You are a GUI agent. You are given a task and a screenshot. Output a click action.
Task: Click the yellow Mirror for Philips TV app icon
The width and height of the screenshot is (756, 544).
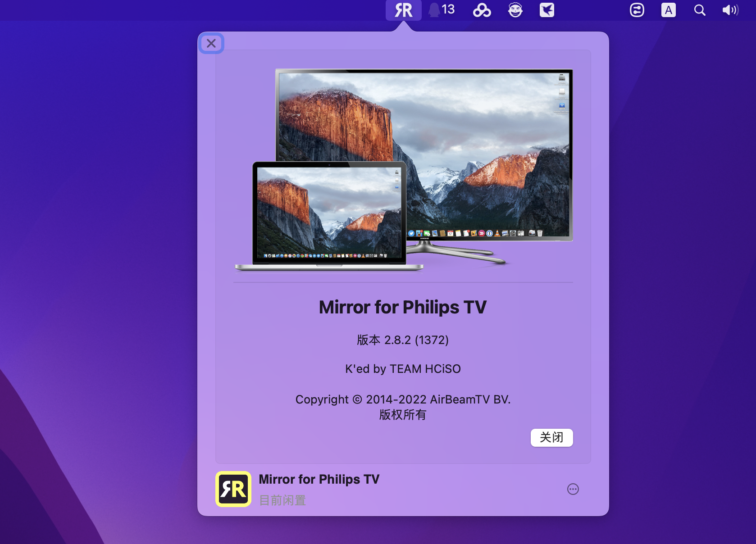[233, 489]
